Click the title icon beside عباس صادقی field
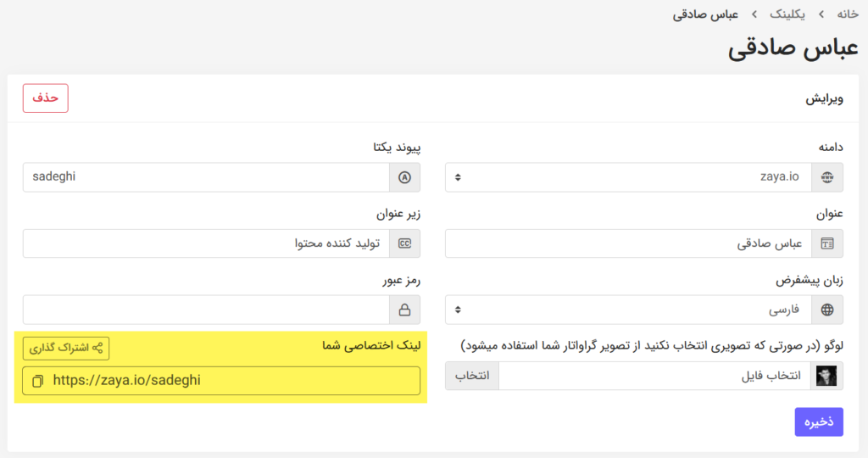 [x=827, y=243]
